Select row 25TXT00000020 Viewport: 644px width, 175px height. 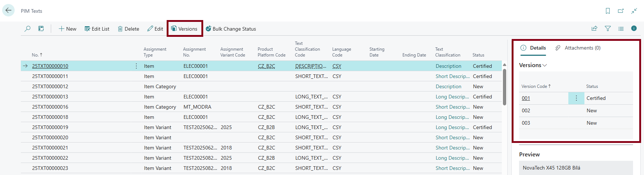(261, 137)
